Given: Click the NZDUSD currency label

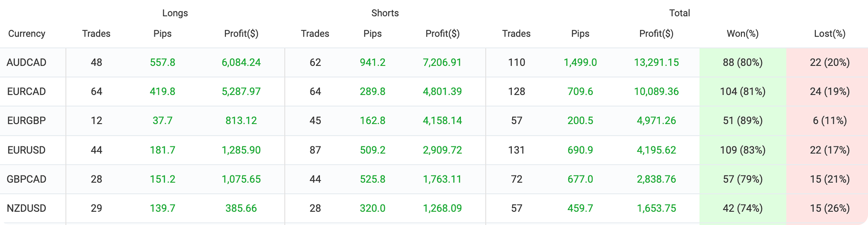Looking at the screenshot, I should [26, 208].
